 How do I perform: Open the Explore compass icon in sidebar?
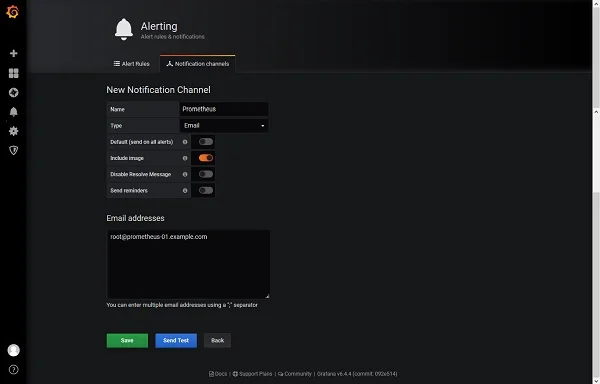(13, 93)
